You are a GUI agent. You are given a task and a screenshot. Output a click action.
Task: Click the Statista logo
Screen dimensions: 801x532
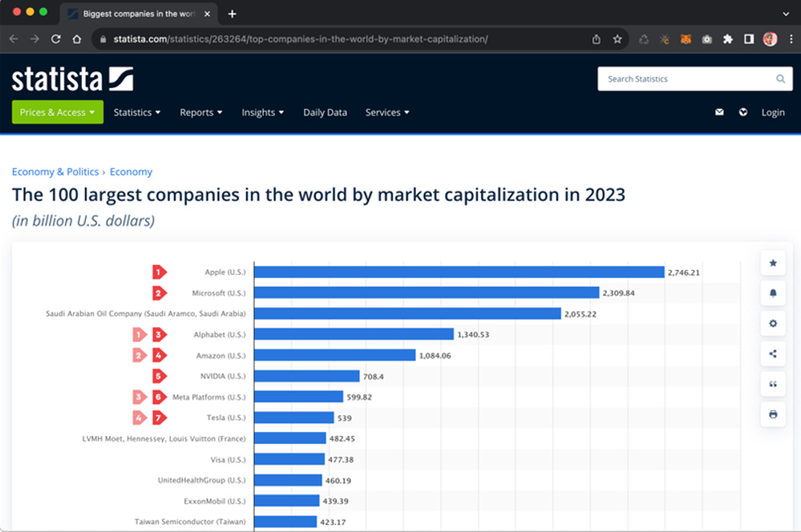(x=72, y=79)
